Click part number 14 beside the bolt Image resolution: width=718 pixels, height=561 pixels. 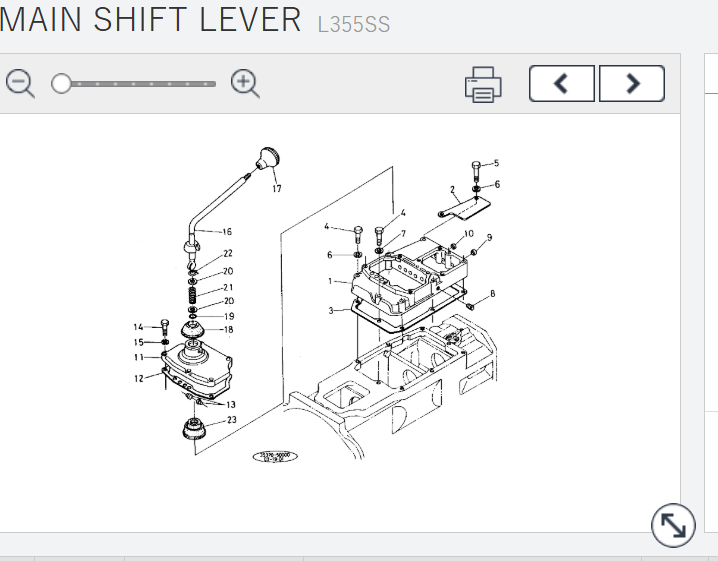click(x=139, y=327)
